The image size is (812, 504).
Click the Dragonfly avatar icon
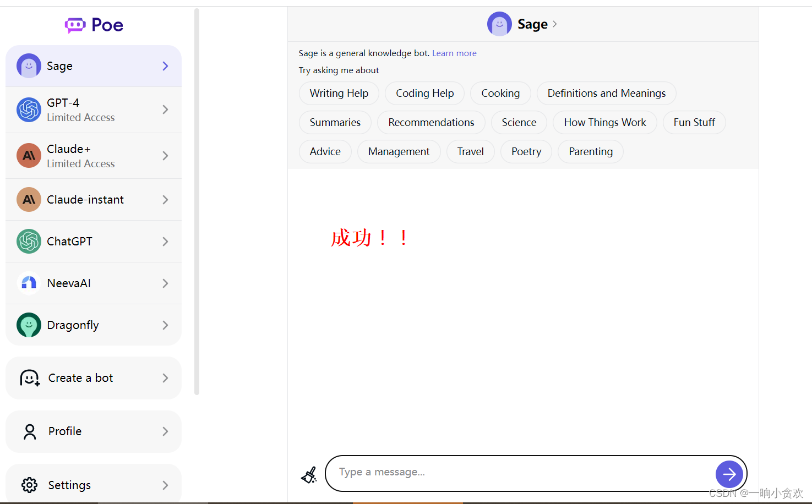point(29,325)
